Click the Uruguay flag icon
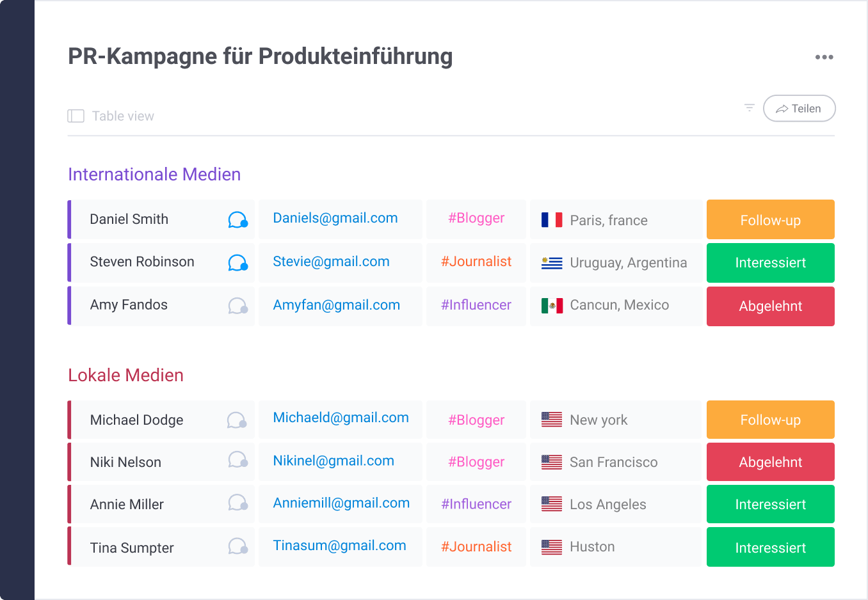The width and height of the screenshot is (868, 600). tap(552, 262)
